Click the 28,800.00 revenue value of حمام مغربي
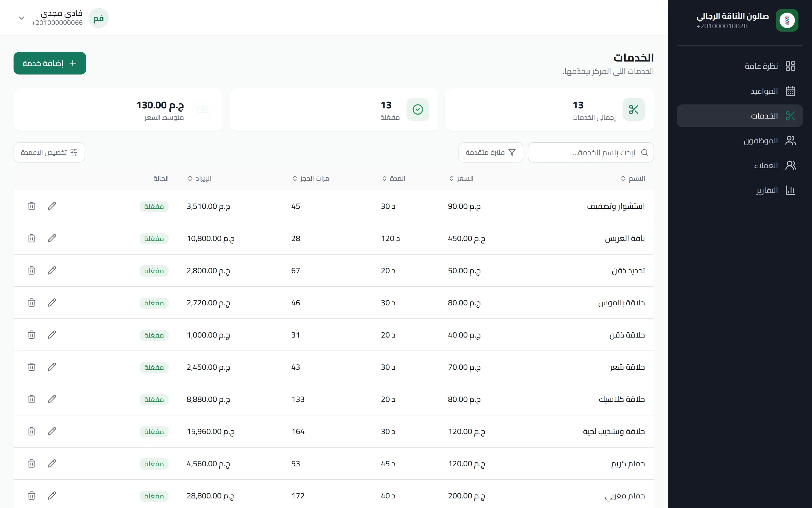Viewport: 812px width, 508px height. pyautogui.click(x=211, y=496)
